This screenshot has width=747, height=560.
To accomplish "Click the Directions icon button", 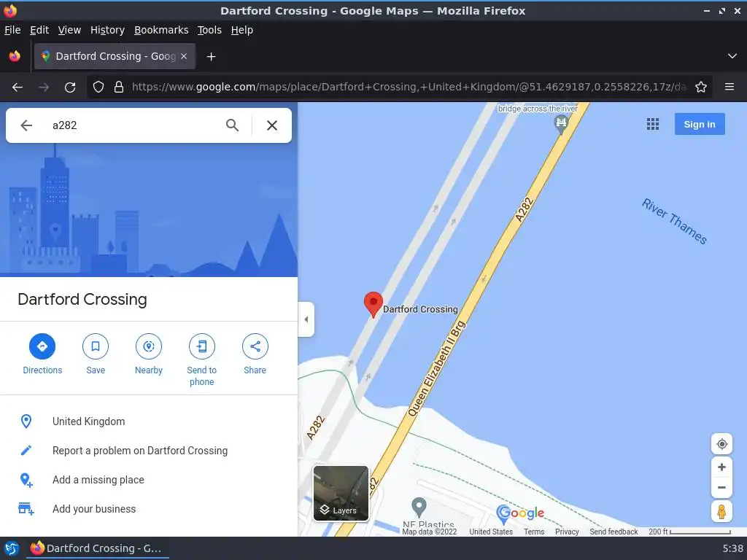I will coord(42,346).
